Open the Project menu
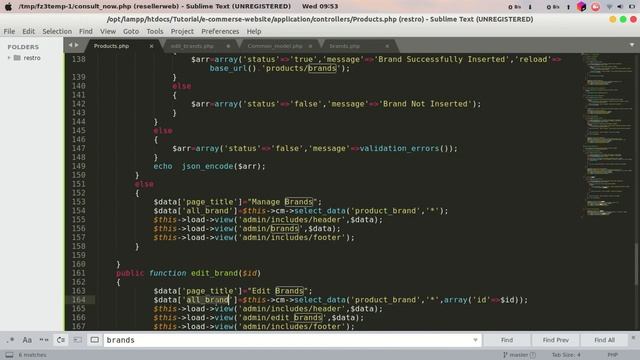Screen dimensions: 640x360 [182, 31]
